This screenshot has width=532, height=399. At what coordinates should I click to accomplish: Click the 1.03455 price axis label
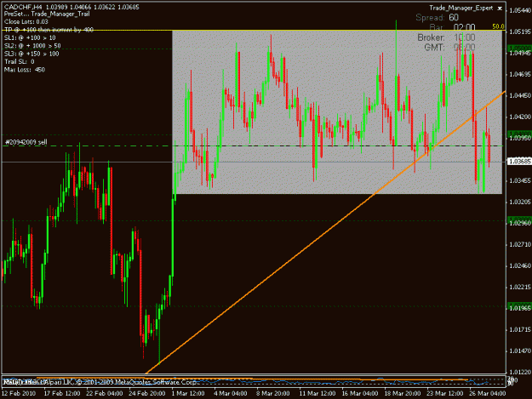[519, 180]
